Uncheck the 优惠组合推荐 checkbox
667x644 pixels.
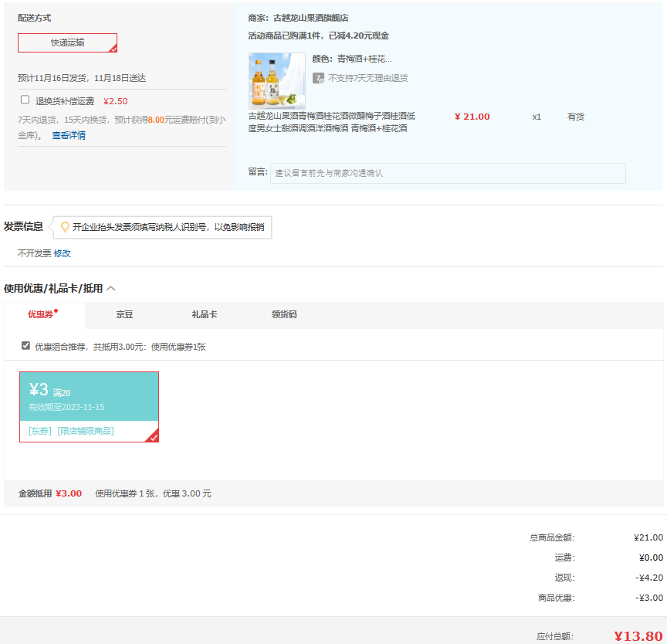[25, 345]
